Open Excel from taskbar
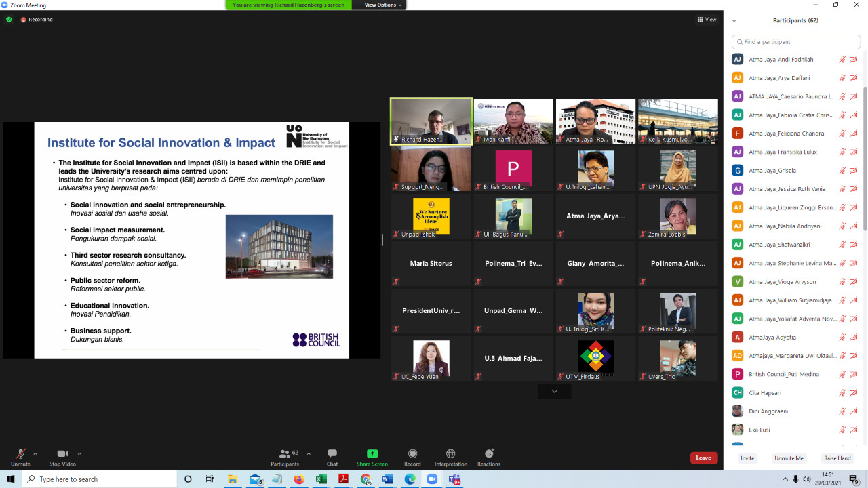This screenshot has width=868, height=488. click(321, 479)
